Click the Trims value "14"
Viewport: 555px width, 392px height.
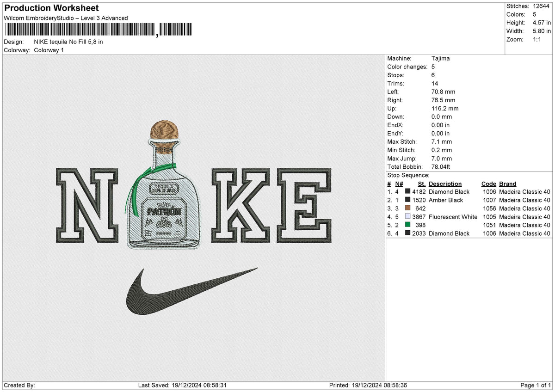434,83
